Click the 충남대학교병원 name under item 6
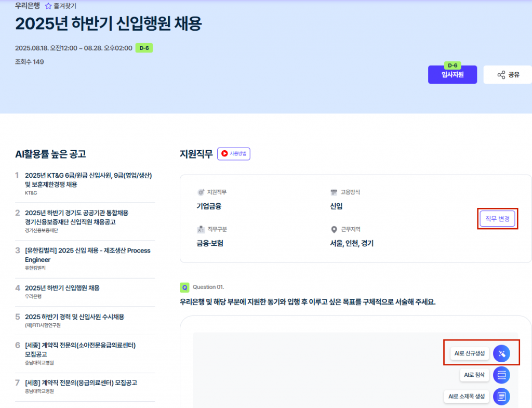532x408 pixels. point(39,363)
